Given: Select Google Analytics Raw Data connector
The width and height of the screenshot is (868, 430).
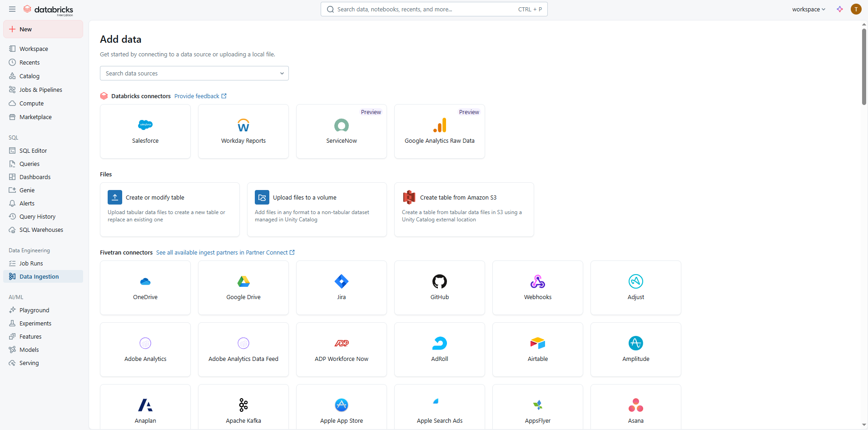Looking at the screenshot, I should click(440, 131).
